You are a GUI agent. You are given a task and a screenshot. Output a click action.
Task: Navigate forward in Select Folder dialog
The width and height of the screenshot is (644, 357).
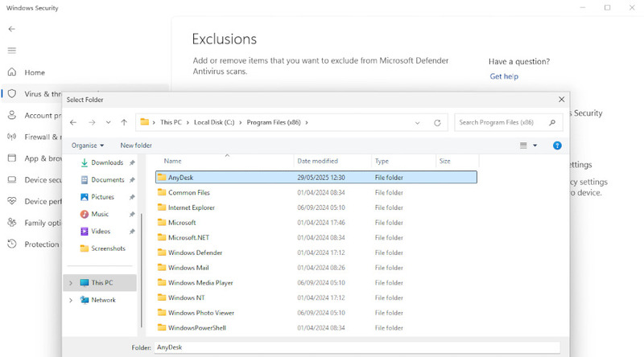(x=92, y=122)
